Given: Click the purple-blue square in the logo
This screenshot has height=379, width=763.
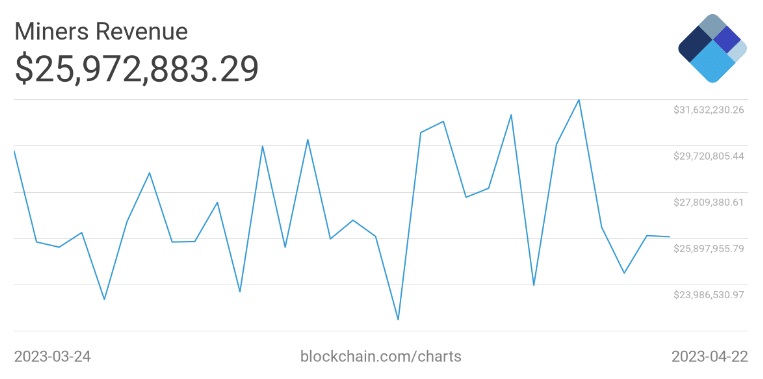Looking at the screenshot, I should 727,39.
